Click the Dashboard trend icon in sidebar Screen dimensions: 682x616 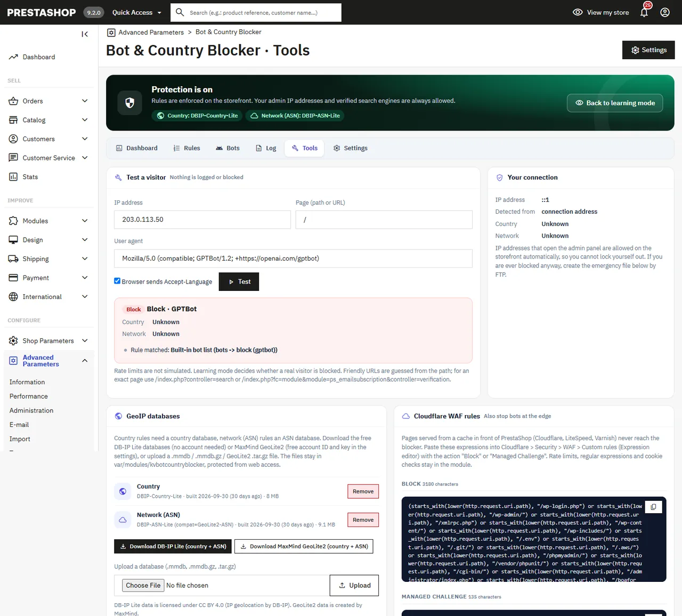pyautogui.click(x=13, y=57)
